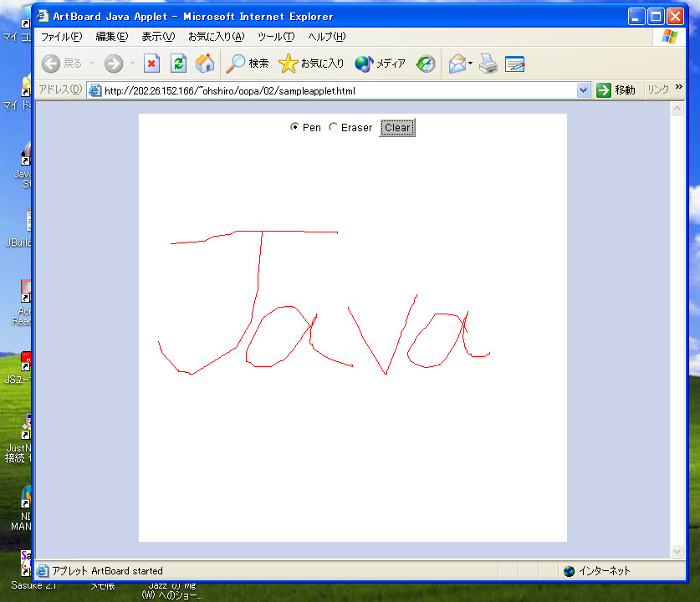
Task: Click the リンク links toolbar label
Action: [658, 89]
